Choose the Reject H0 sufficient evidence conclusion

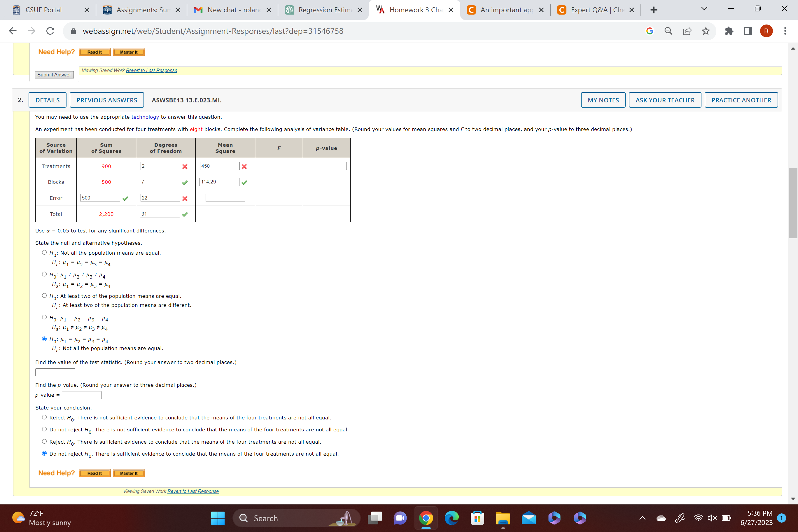[x=44, y=441]
